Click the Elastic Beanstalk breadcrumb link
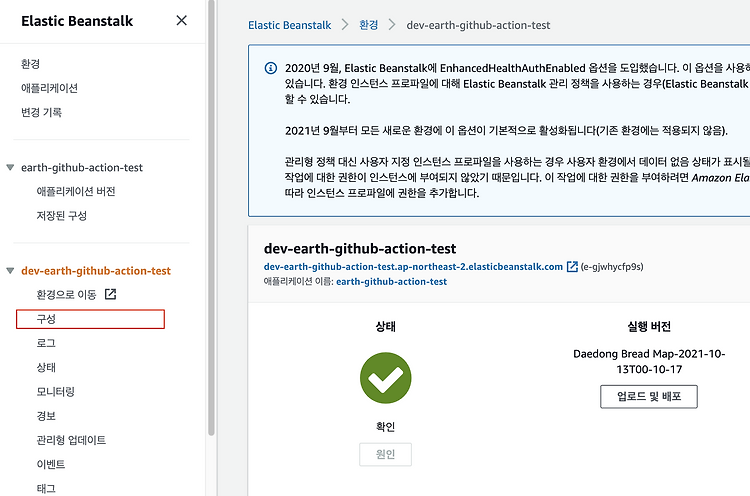 pos(289,25)
